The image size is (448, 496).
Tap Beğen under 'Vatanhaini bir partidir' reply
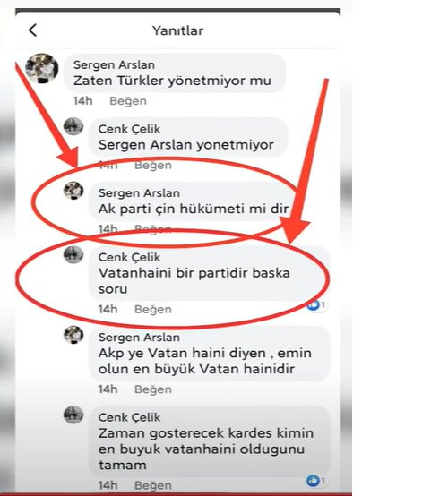pyautogui.click(x=153, y=309)
